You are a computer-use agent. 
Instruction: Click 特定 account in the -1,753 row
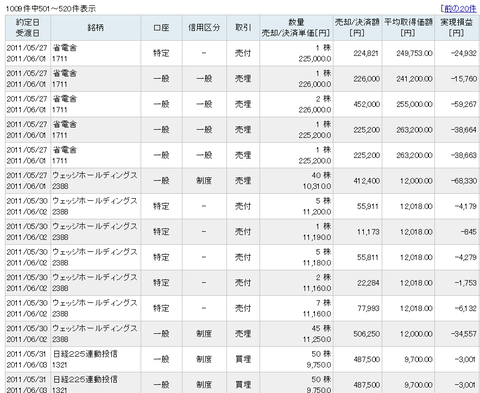pyautogui.click(x=161, y=283)
